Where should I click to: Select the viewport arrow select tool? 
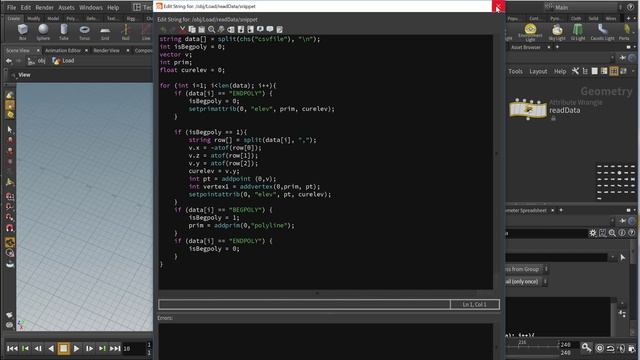coord(10,130)
